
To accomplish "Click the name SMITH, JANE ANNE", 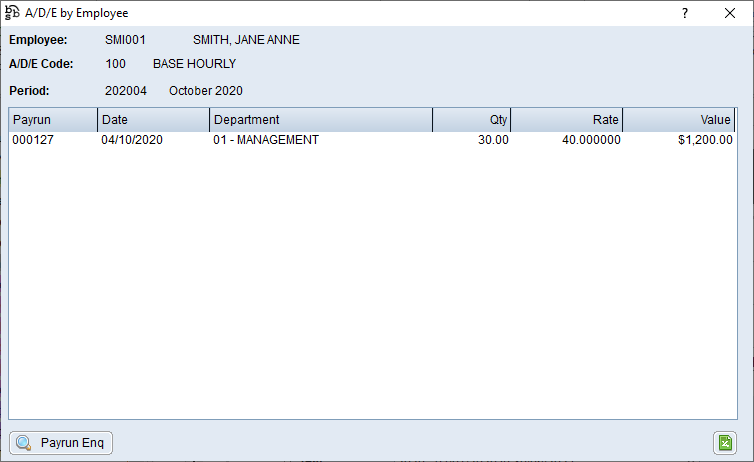I will pyautogui.click(x=246, y=40).
